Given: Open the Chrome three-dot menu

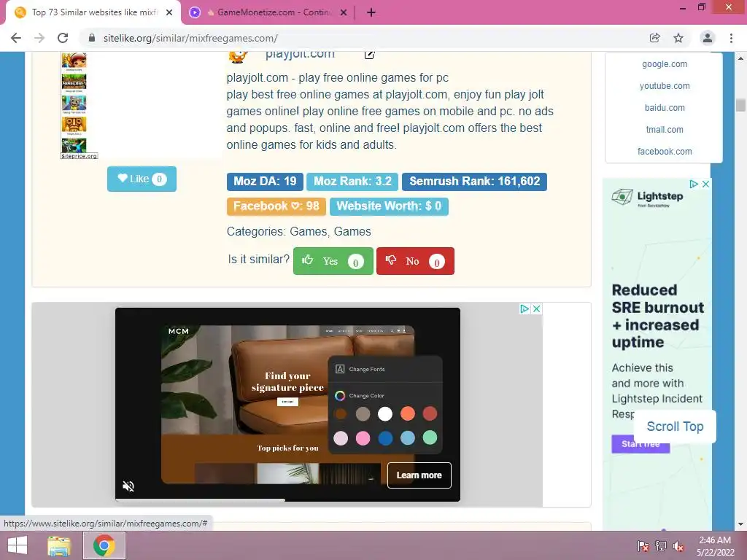Looking at the screenshot, I should click(x=731, y=38).
